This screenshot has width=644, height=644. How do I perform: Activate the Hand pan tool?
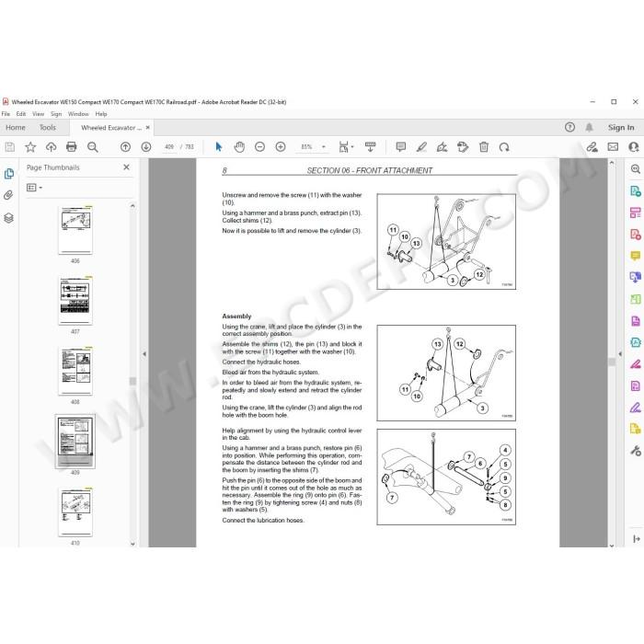(x=239, y=146)
